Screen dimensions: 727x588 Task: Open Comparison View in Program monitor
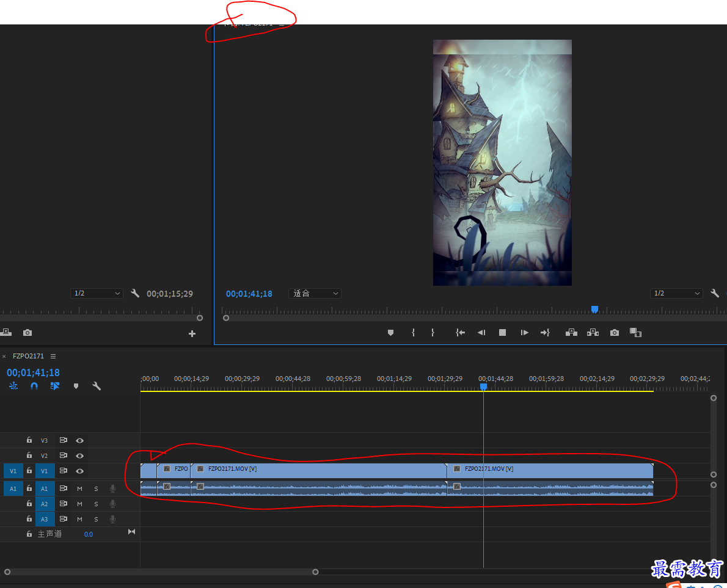click(x=635, y=333)
